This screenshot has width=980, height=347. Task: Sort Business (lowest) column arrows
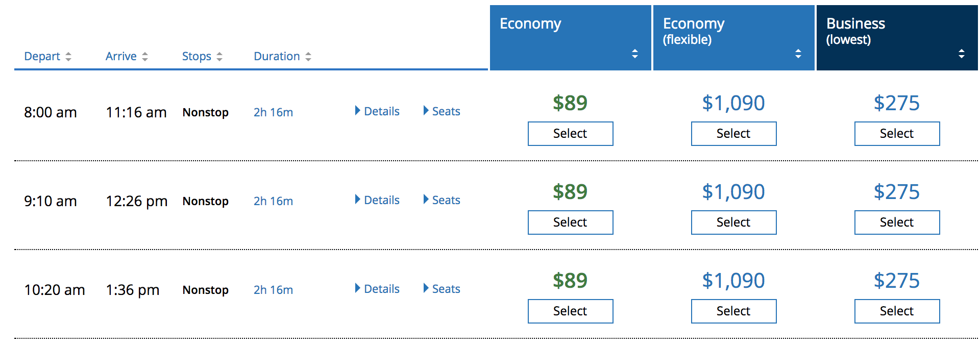coord(962,54)
